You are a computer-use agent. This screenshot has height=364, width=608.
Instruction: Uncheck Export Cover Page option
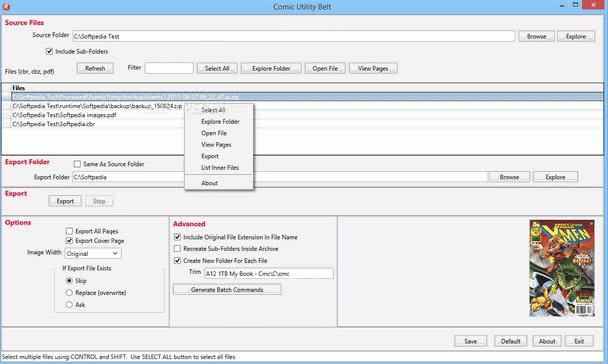(x=69, y=241)
